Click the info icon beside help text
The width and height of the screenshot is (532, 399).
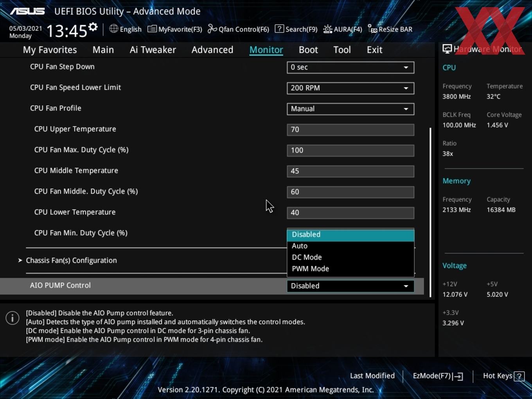(13, 318)
